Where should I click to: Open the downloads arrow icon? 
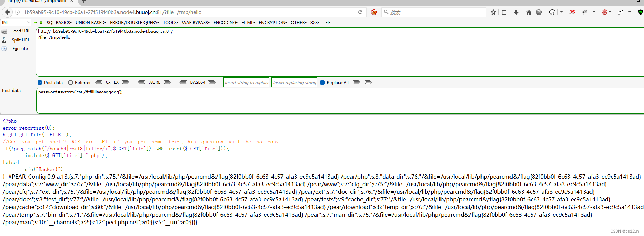[516, 12]
